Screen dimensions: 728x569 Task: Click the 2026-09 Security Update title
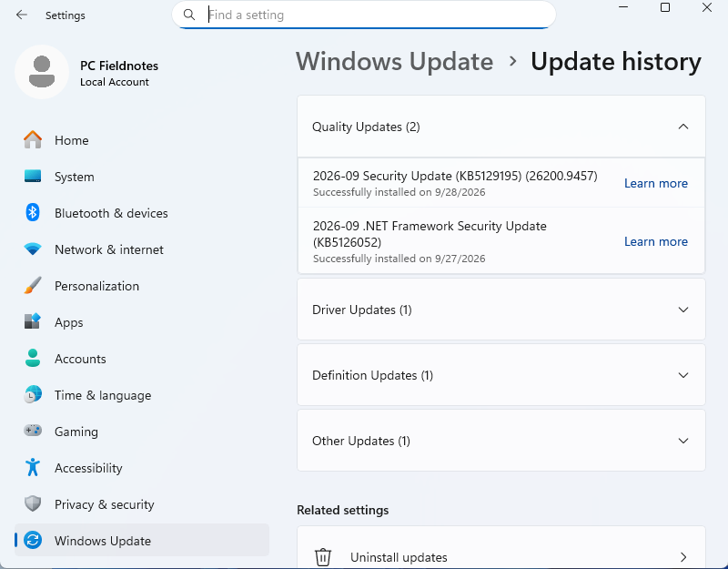[x=455, y=176]
